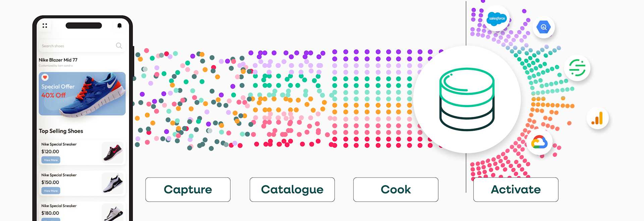
Task: Click the Activate stage button
Action: click(x=516, y=190)
